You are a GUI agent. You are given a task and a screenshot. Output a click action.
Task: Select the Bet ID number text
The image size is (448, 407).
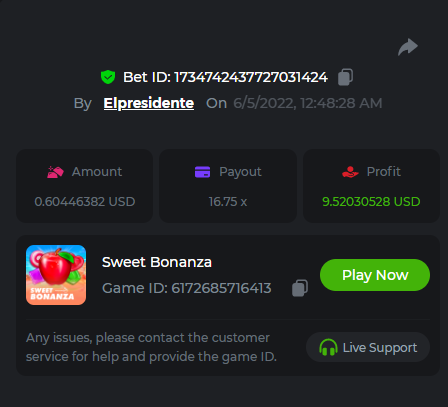251,77
